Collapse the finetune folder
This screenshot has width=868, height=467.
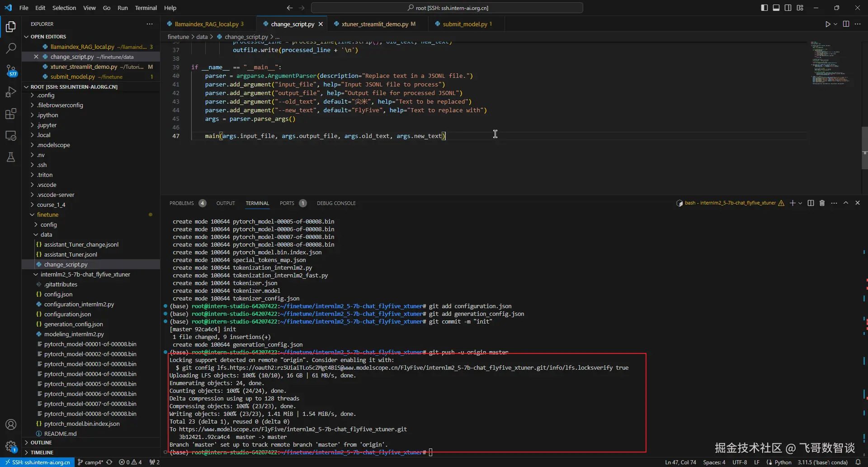[x=47, y=215]
